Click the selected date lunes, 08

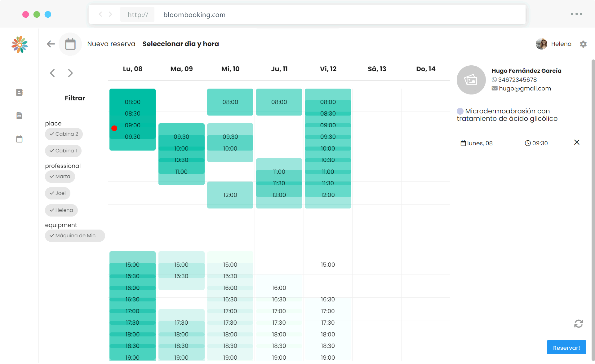[x=477, y=143]
